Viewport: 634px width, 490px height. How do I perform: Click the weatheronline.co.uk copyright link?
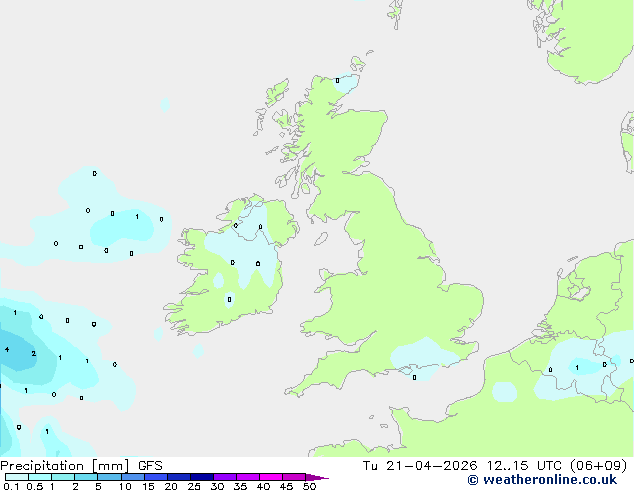point(542,480)
